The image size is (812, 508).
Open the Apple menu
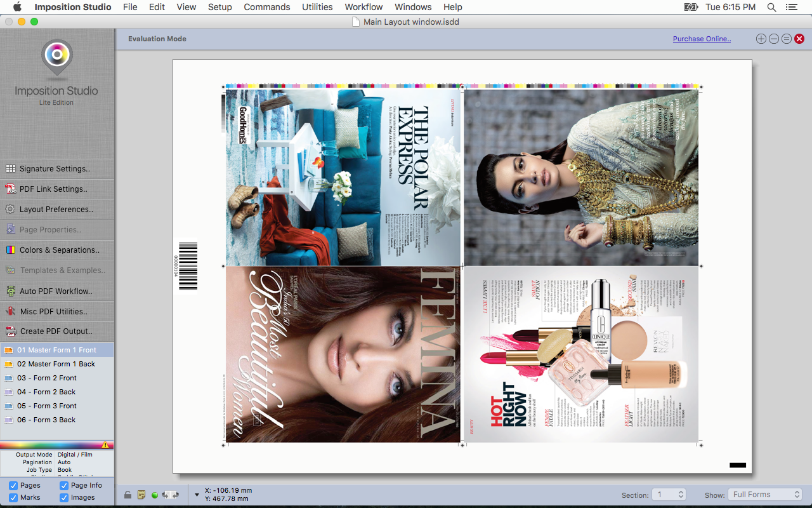17,7
